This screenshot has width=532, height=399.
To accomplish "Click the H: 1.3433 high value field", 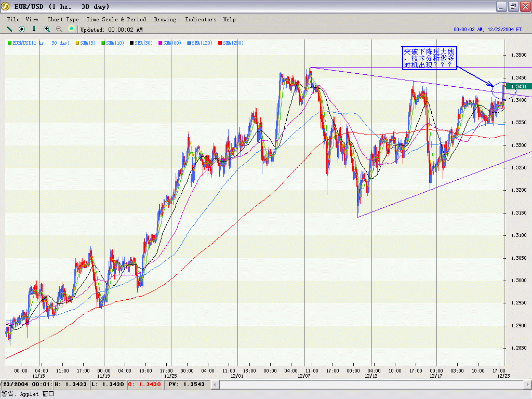I will pos(71,384).
